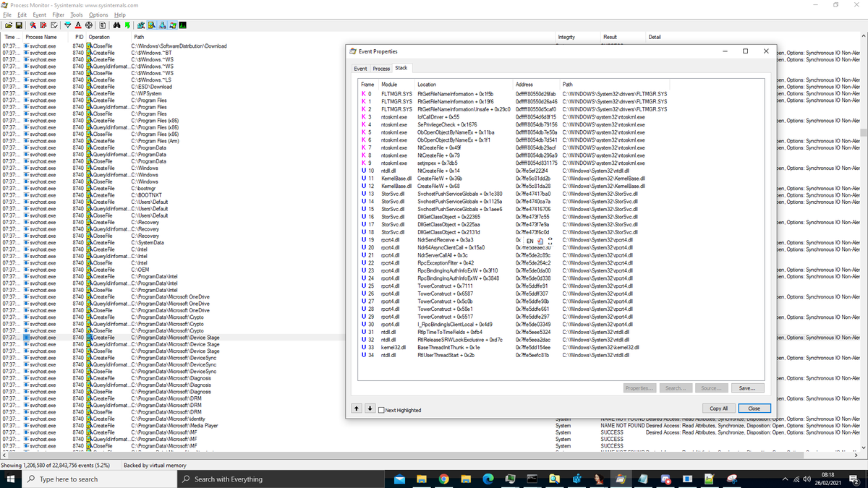Show hidden tray icons chevron
The width and height of the screenshot is (868, 488).
point(786,479)
